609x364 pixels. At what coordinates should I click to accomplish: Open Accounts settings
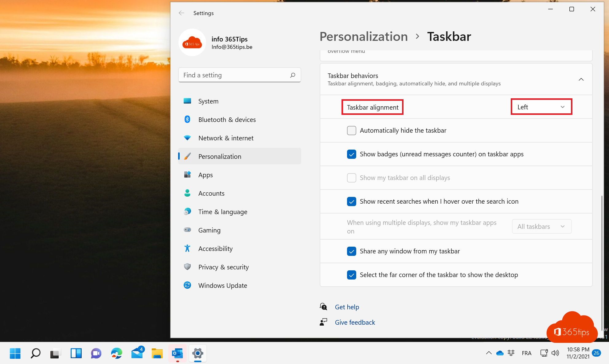tap(211, 193)
